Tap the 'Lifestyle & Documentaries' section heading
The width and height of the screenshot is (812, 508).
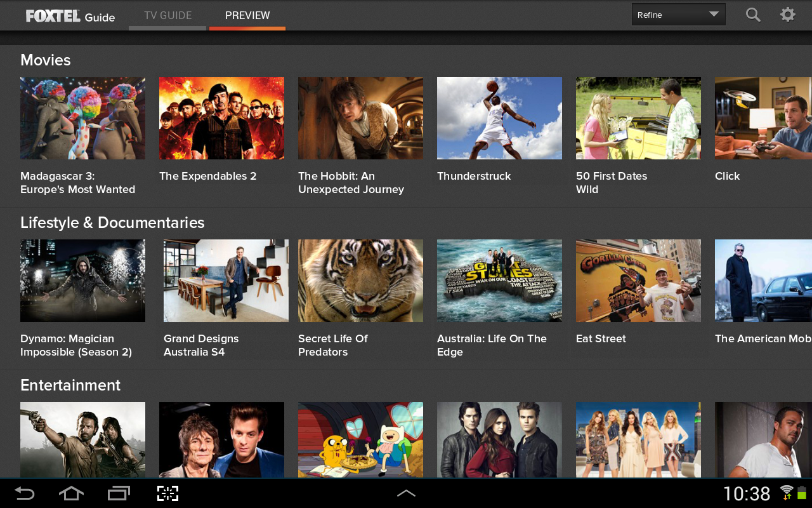[x=112, y=223]
